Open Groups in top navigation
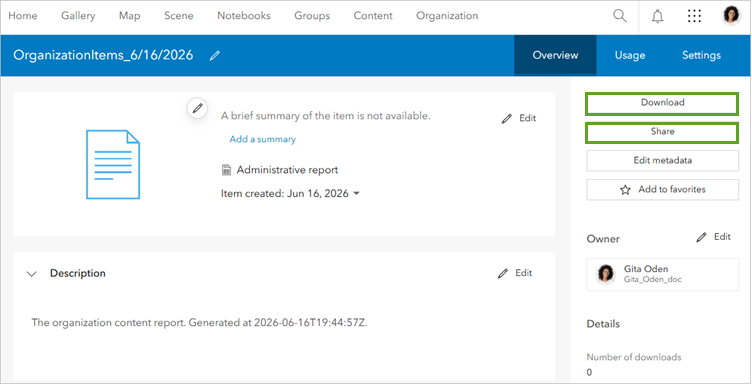The width and height of the screenshot is (752, 384). coord(312,15)
